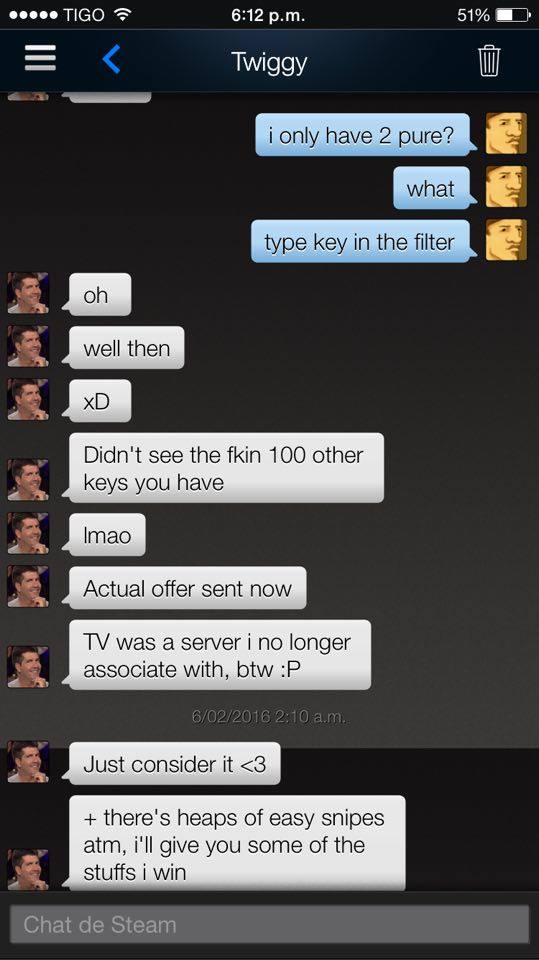Tap the Wi-Fi icon in status bar
This screenshot has width=539, height=960.
pos(124,15)
